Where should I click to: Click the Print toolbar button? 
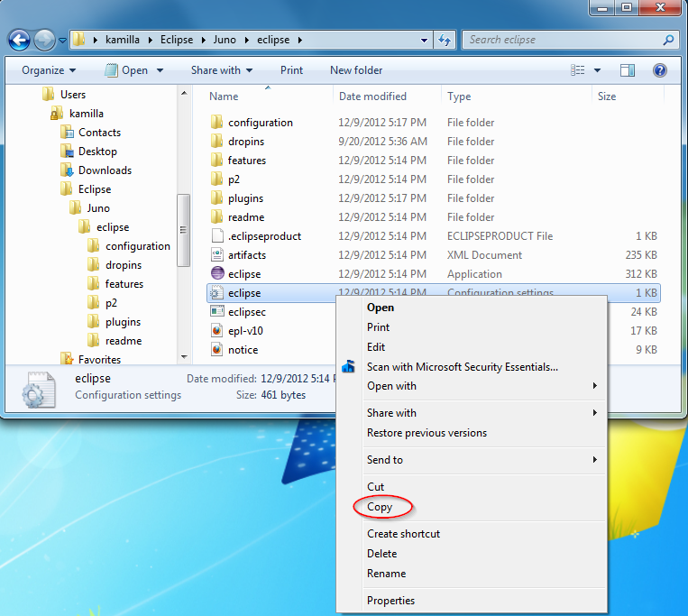291,70
